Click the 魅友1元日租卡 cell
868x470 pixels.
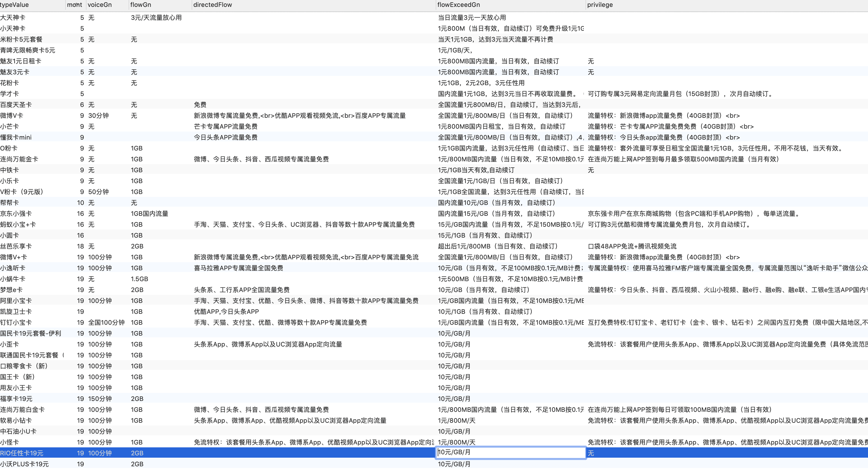[21, 61]
